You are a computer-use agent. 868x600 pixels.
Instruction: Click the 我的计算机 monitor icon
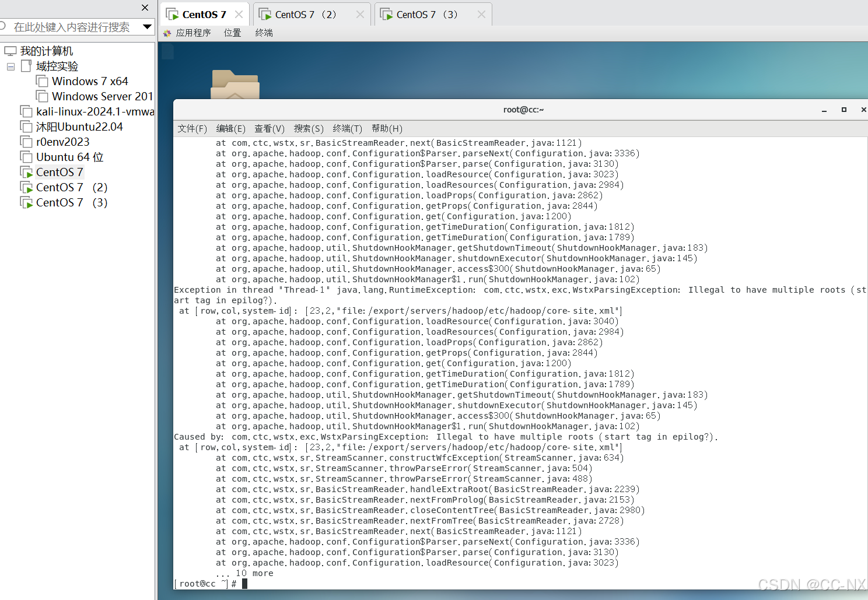10,51
